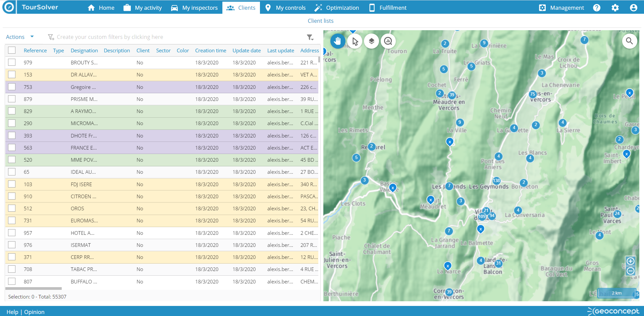Zoom out using the map minus button
644x316 pixels.
coord(630,271)
